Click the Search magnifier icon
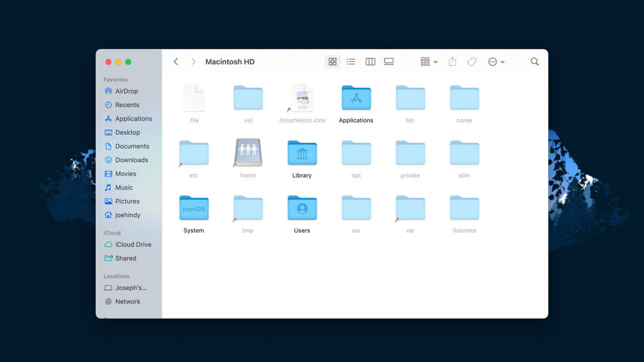The width and height of the screenshot is (644, 362). coord(534,62)
